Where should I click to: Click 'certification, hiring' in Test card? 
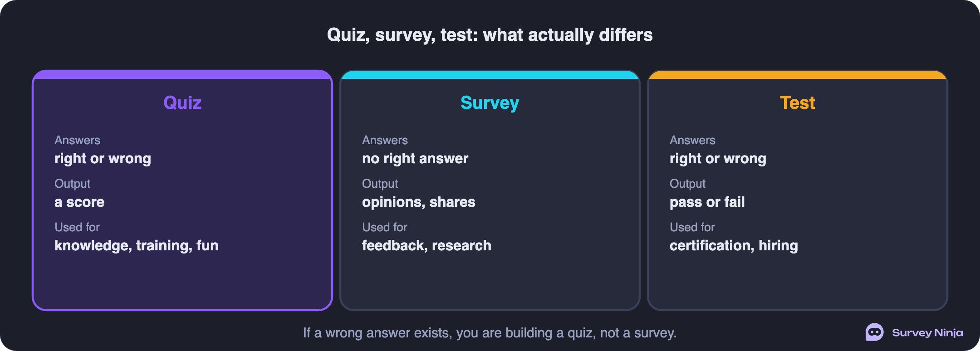click(x=734, y=246)
